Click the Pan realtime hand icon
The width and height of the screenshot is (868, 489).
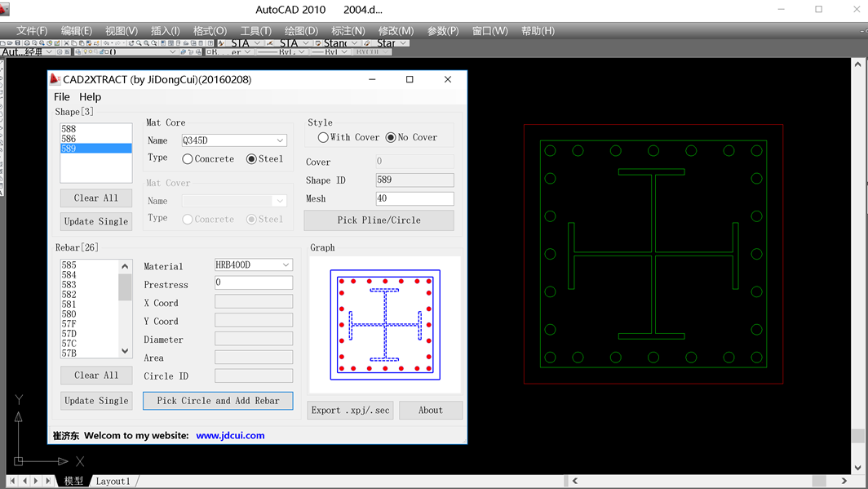[131, 43]
